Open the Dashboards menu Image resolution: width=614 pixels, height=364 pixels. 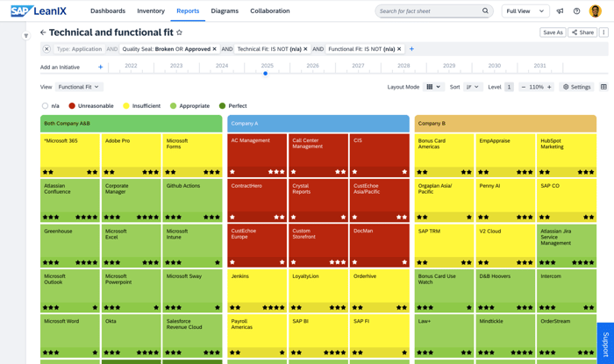pos(108,11)
